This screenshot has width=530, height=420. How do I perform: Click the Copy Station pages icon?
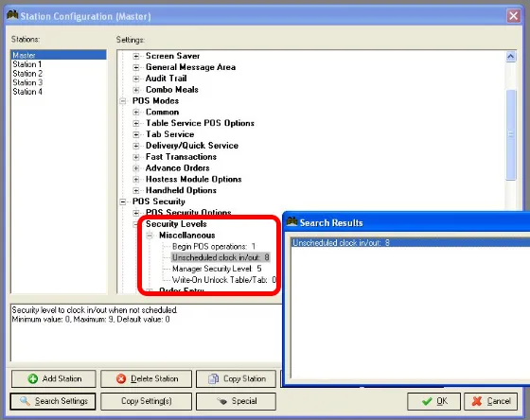tap(213, 378)
